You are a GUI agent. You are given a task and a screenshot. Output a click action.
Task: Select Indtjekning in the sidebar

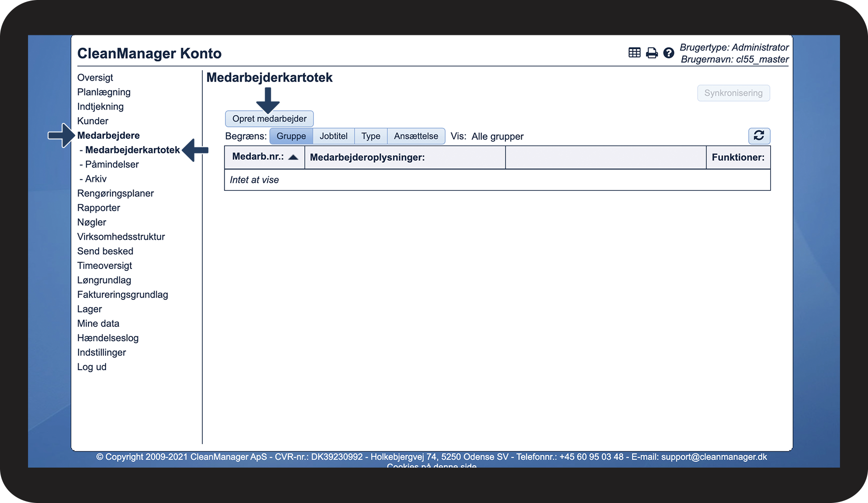(100, 107)
